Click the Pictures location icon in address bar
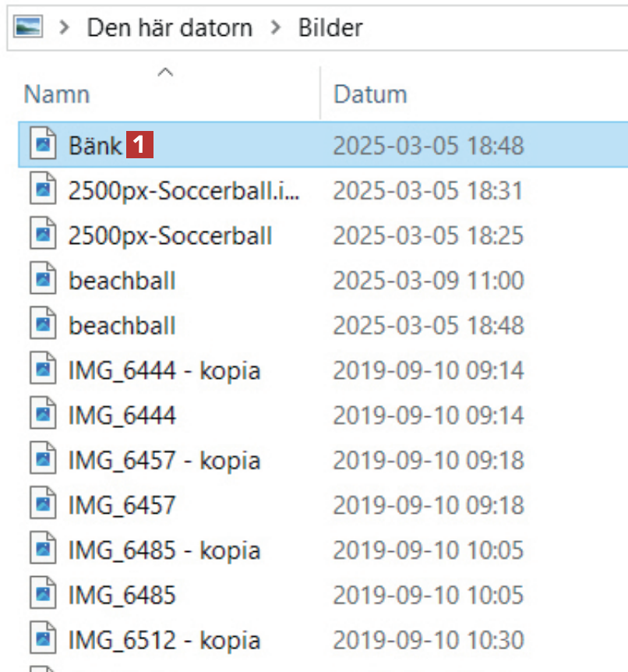 point(29,28)
